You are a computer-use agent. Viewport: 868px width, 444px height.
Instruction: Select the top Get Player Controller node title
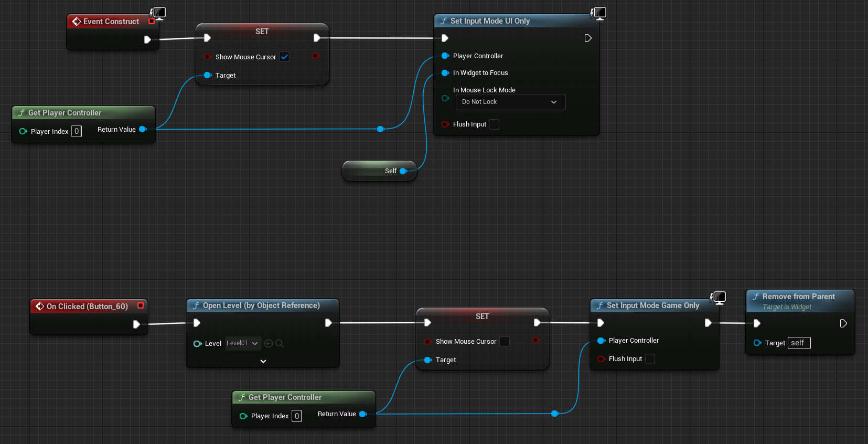click(65, 113)
